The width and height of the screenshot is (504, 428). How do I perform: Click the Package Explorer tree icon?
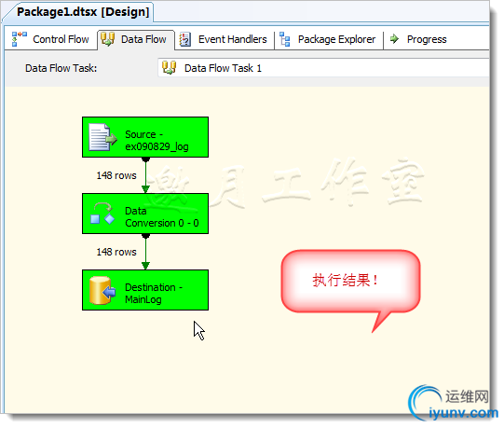coord(285,39)
